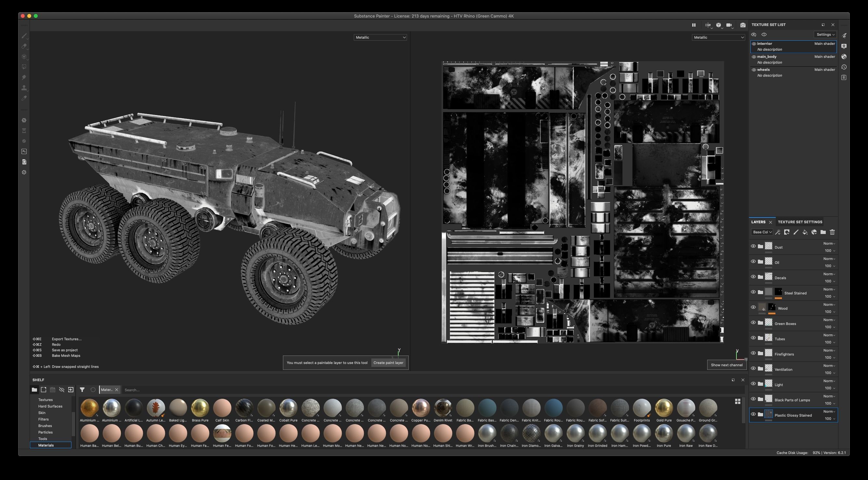Select the Clone stamp tool
Image resolution: width=868 pixels, height=480 pixels.
[24, 88]
